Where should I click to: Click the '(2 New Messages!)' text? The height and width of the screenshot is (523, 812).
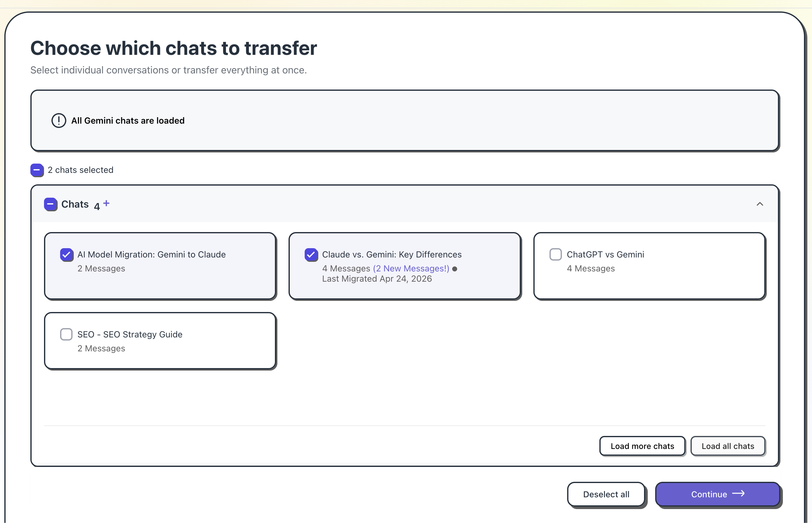[411, 269]
